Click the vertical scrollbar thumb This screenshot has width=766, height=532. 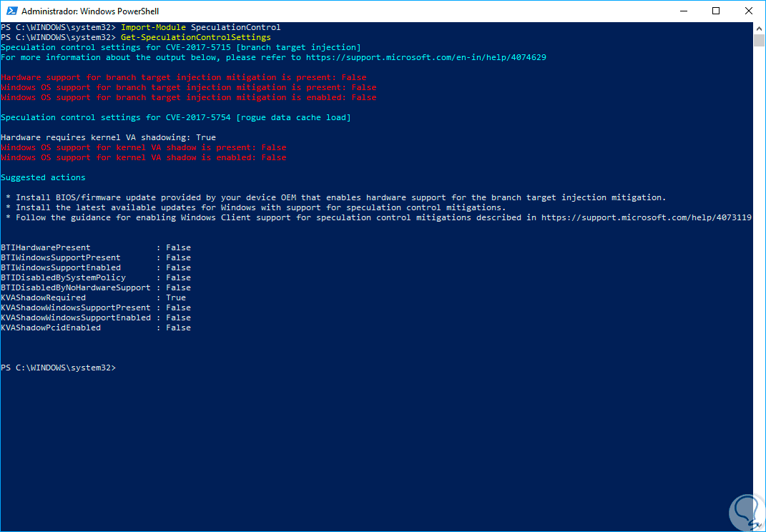pyautogui.click(x=760, y=40)
